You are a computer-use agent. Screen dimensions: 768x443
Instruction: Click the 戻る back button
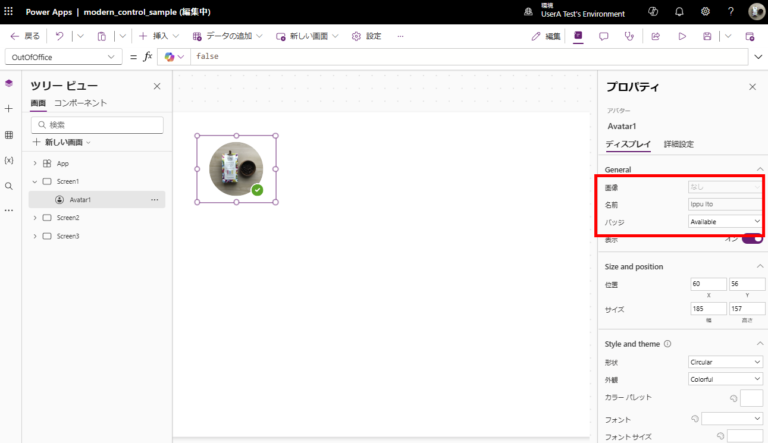[25, 36]
